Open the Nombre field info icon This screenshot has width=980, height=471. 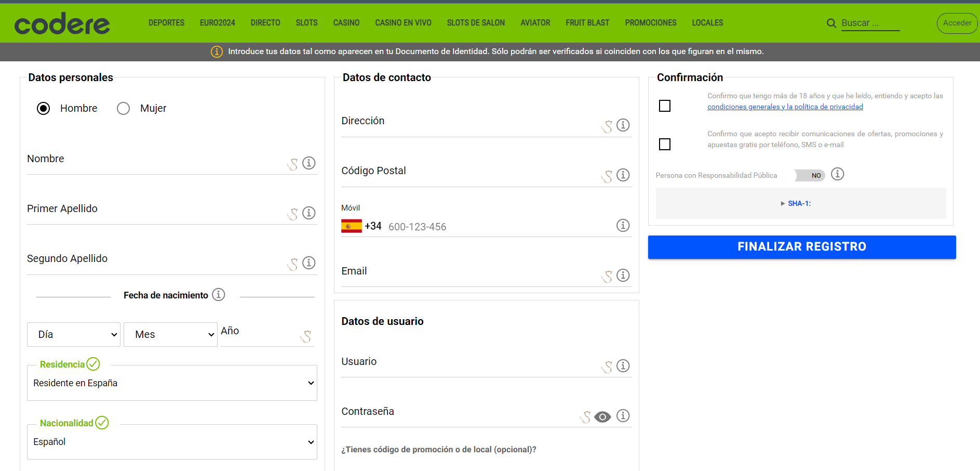pos(309,163)
